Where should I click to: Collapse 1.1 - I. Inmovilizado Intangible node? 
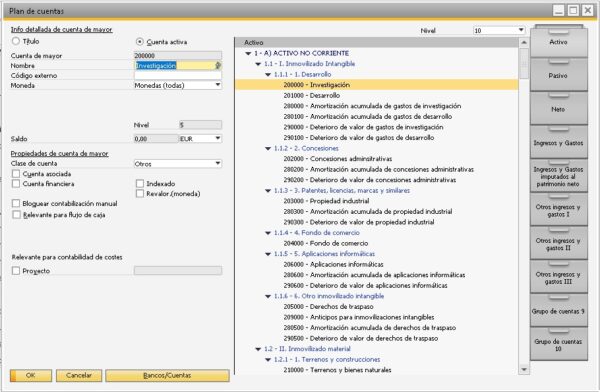[x=258, y=64]
